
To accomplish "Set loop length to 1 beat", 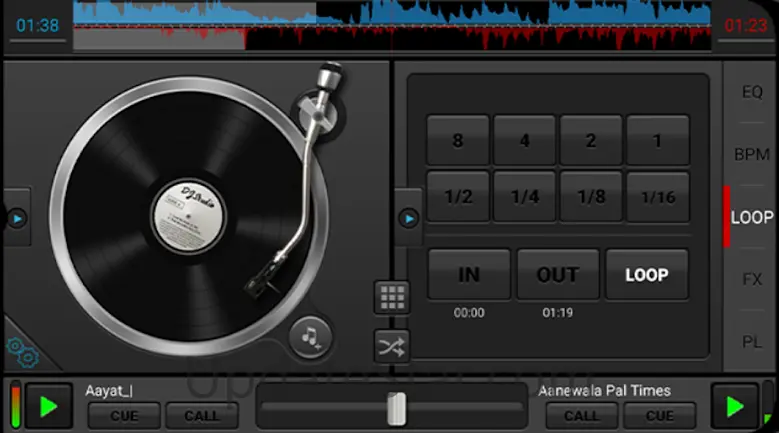I will pos(657,141).
